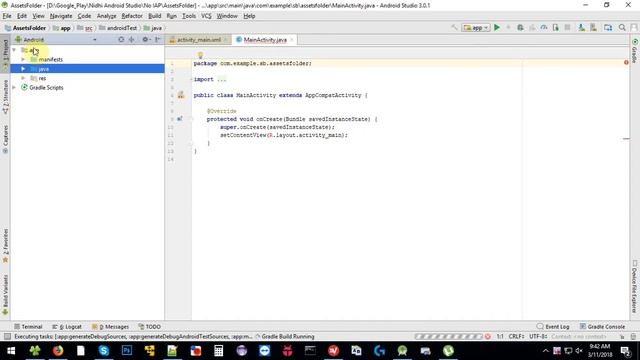Close the MainActivity.java tab

(x=291, y=40)
